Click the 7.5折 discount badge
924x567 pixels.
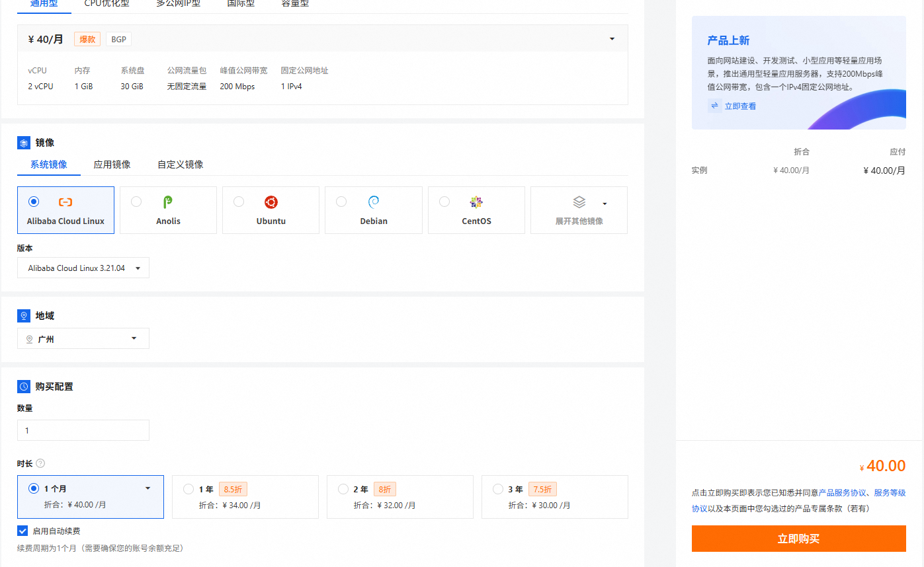coord(542,490)
